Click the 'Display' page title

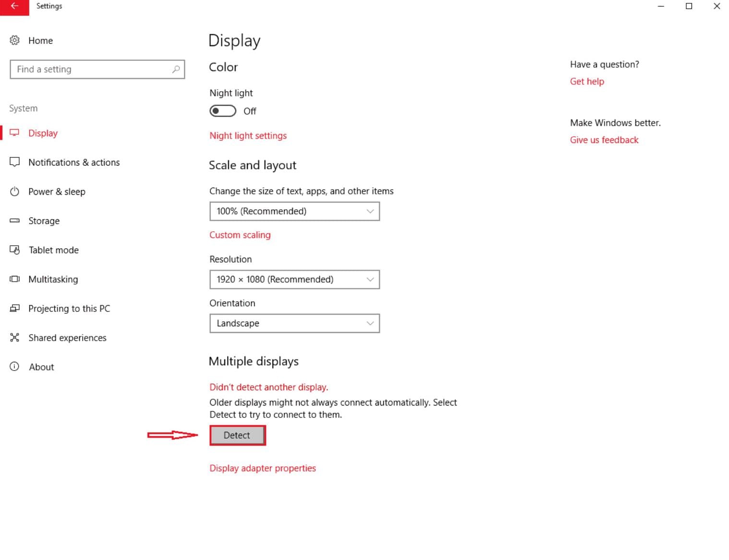point(234,41)
